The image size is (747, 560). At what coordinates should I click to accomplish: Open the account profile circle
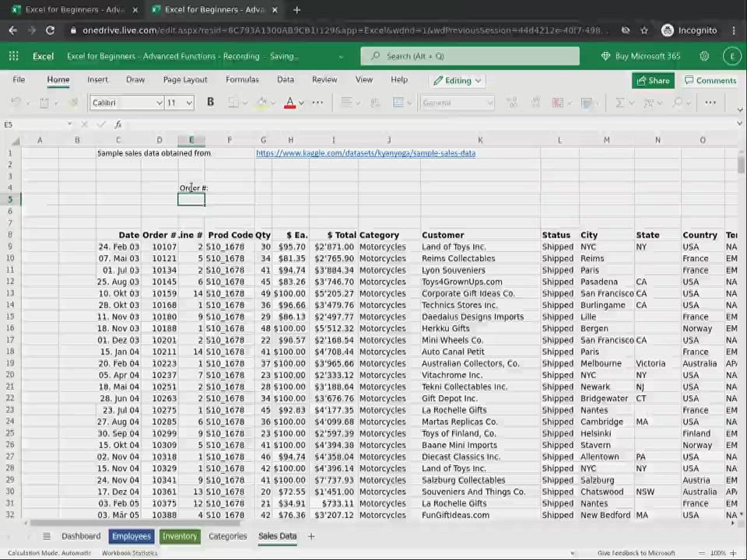tap(732, 56)
